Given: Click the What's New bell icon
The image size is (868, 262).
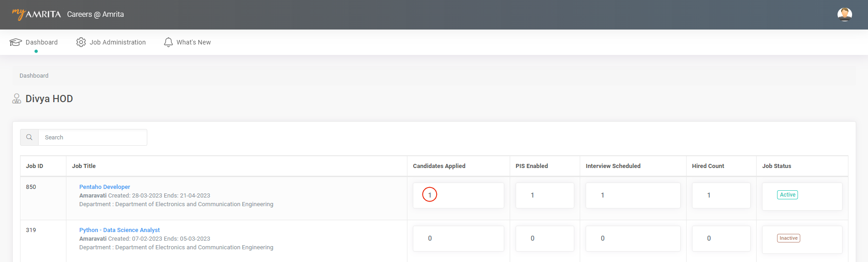Looking at the screenshot, I should click(x=168, y=42).
